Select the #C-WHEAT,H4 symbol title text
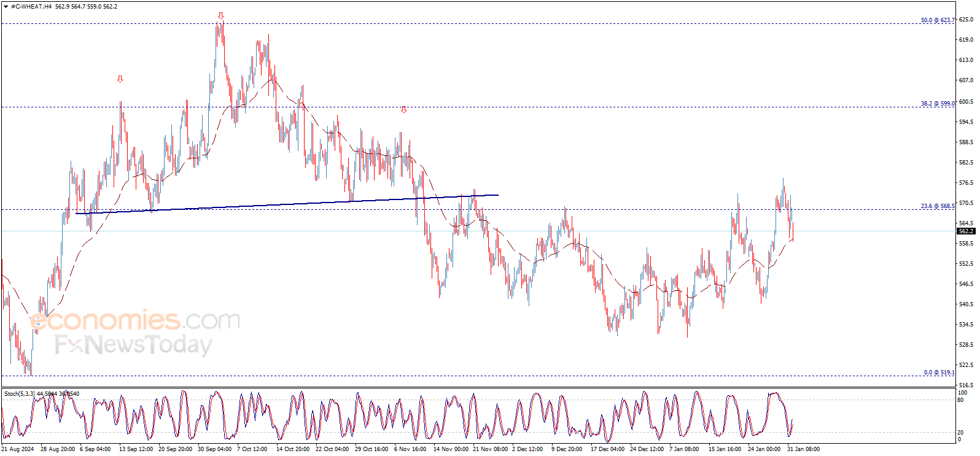980x456 pixels. (x=31, y=7)
